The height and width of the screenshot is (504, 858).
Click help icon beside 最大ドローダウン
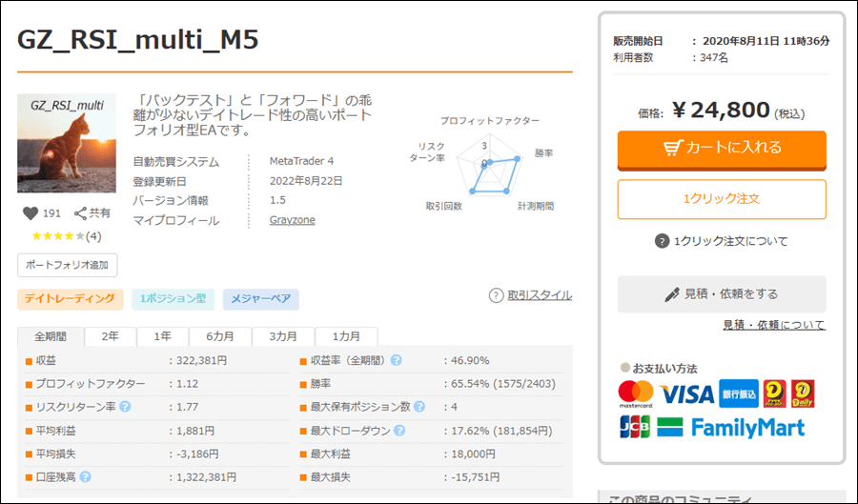[398, 431]
